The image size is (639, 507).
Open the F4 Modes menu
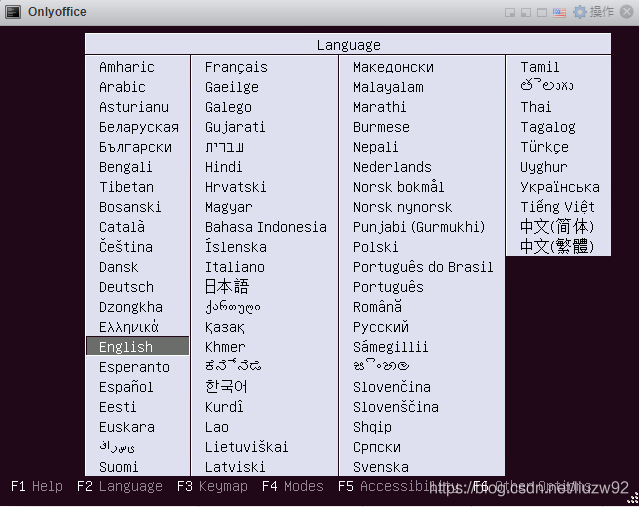tap(293, 486)
